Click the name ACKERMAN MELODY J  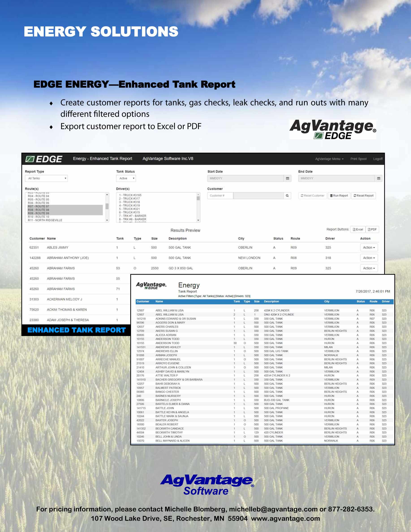(65, 299)
